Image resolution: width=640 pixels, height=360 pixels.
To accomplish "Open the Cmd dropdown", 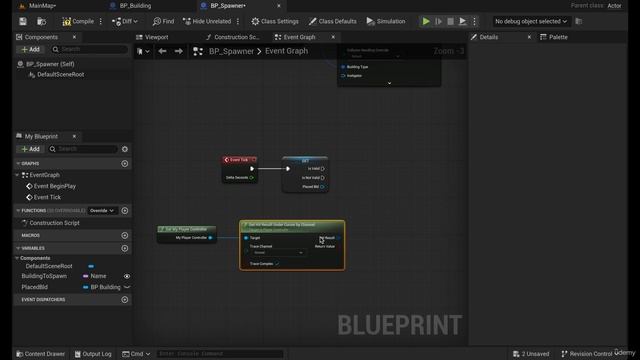I will [136, 354].
